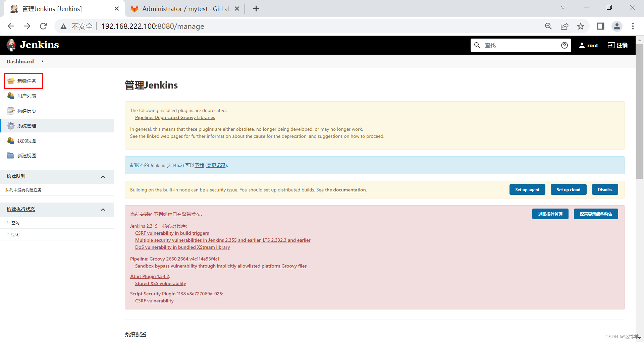Dismiss the distributed builds warning
Viewport: 644px width, 342px height.
pyautogui.click(x=604, y=189)
